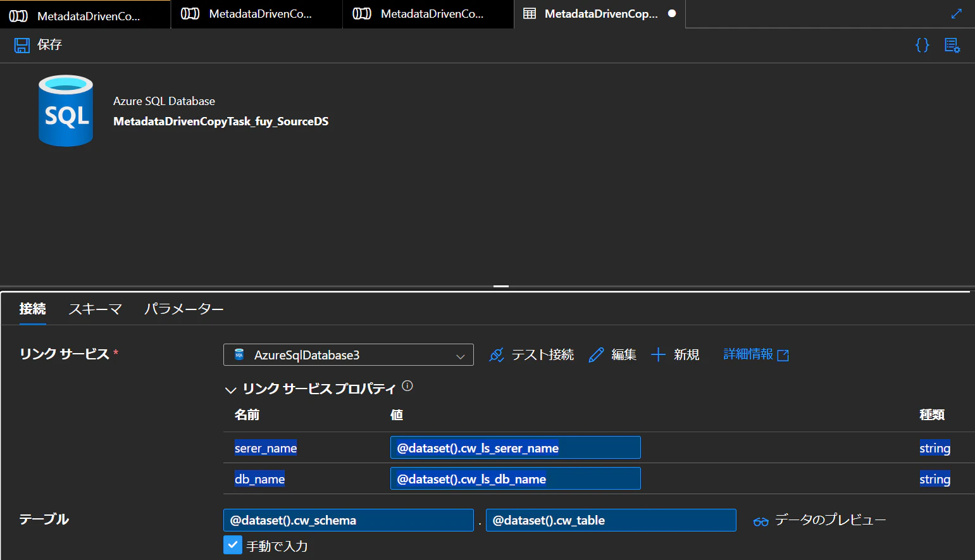Select the unsaved dataset tab with table icon
The width and height of the screenshot is (975, 560).
pos(600,14)
